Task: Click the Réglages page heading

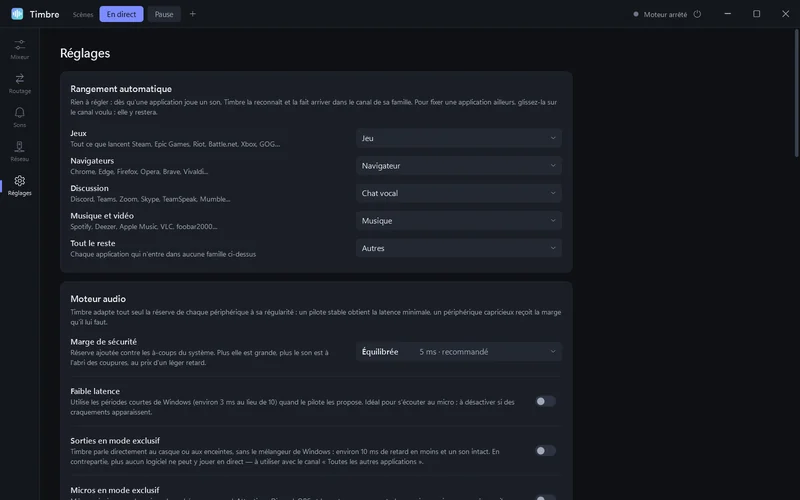Action: (x=85, y=53)
